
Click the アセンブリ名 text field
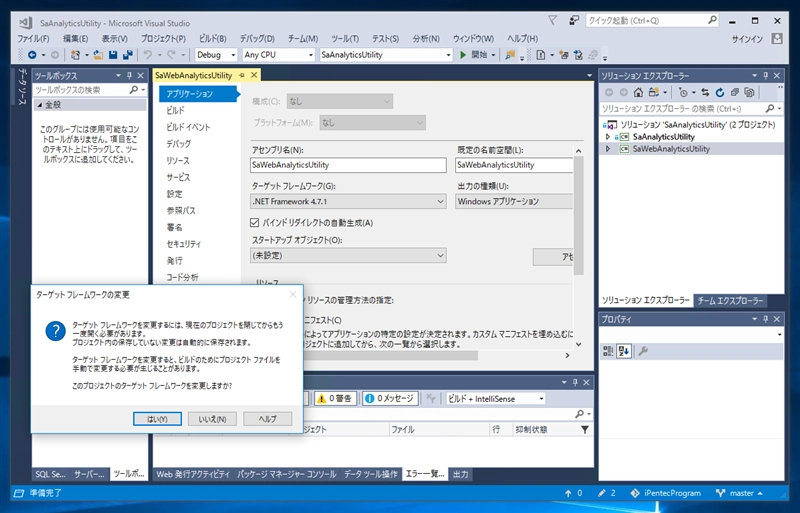coord(348,165)
